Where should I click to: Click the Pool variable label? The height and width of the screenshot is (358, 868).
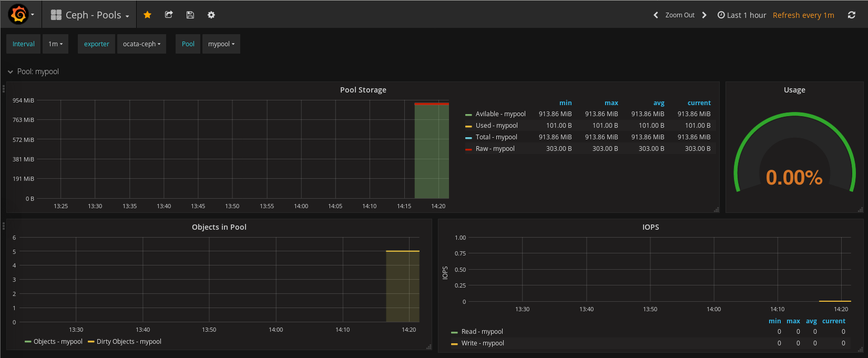188,44
